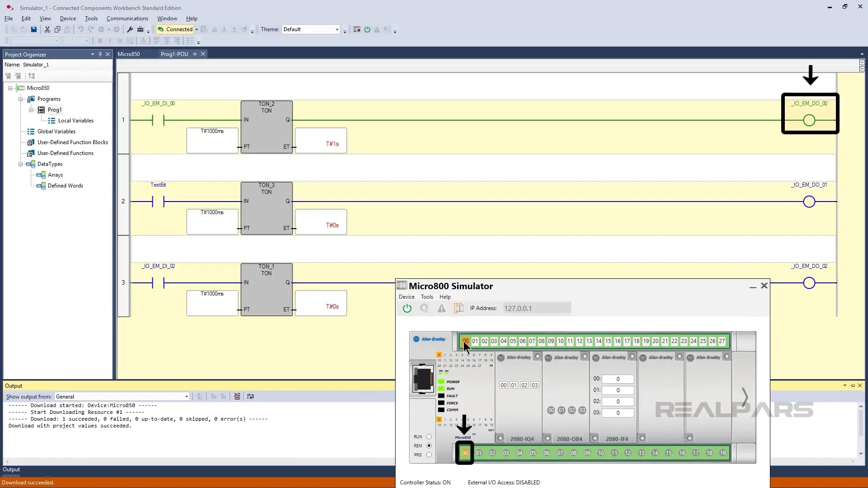Image resolution: width=868 pixels, height=488 pixels.
Task: Open the Theme dropdown set to Default
Action: click(311, 29)
